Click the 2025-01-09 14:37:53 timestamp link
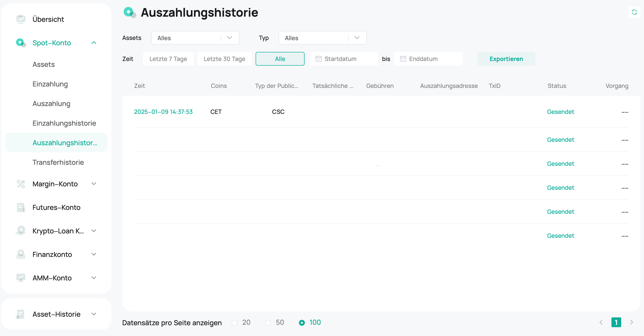 pyautogui.click(x=163, y=112)
